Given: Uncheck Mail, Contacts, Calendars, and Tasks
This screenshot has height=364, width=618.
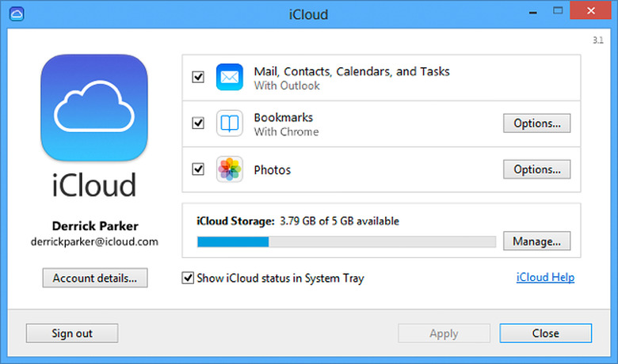Looking at the screenshot, I should (198, 78).
